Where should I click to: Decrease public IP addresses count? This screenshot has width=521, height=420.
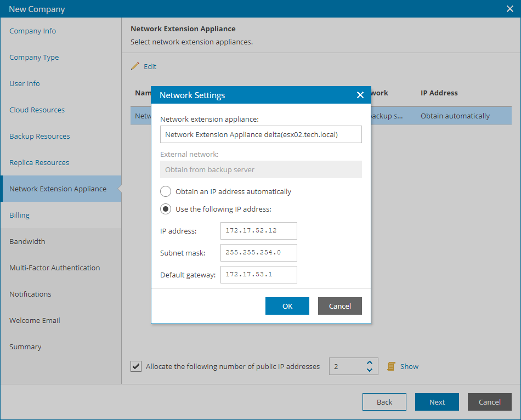pyautogui.click(x=370, y=370)
